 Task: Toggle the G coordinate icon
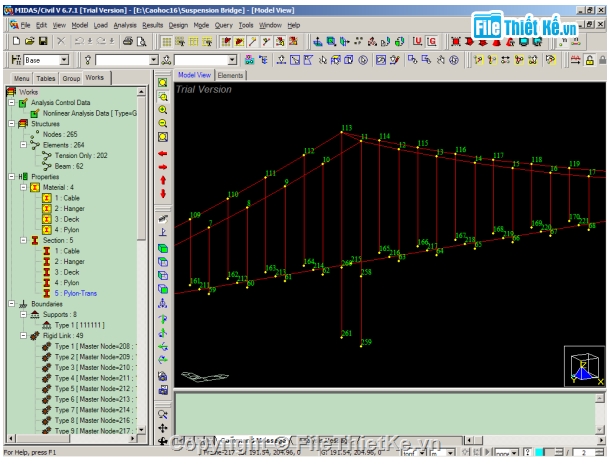click(431, 41)
